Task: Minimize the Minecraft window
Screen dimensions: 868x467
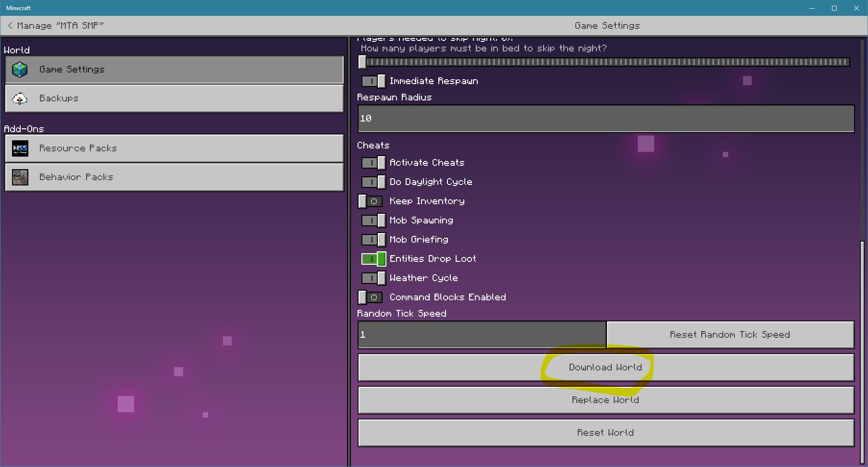Action: click(812, 8)
